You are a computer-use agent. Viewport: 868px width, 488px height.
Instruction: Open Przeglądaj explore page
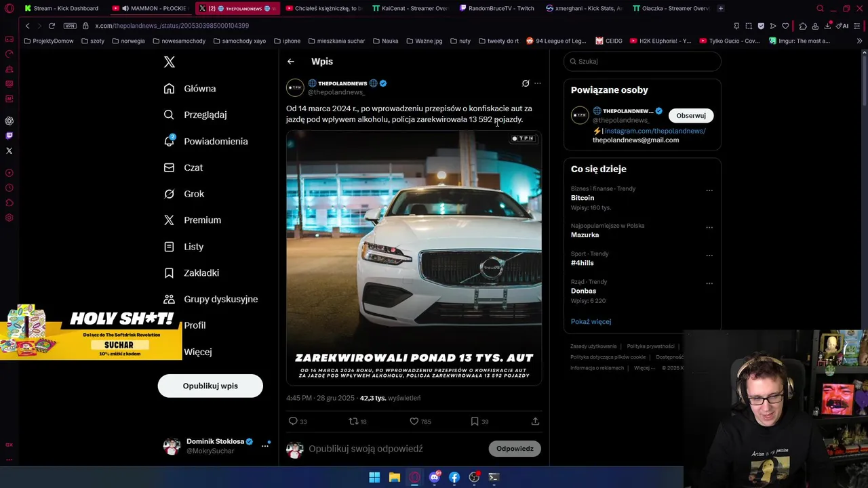tap(195, 115)
